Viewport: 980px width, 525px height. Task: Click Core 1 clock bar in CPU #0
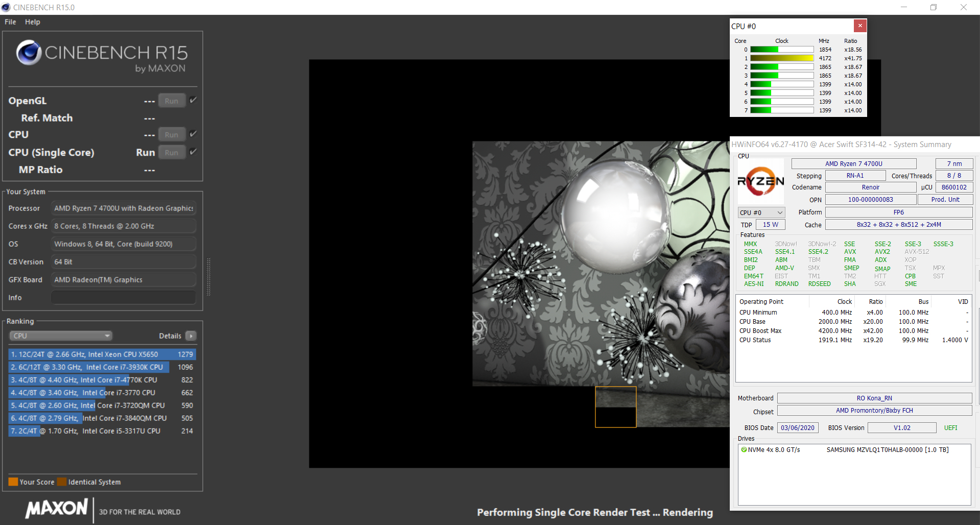[782, 58]
